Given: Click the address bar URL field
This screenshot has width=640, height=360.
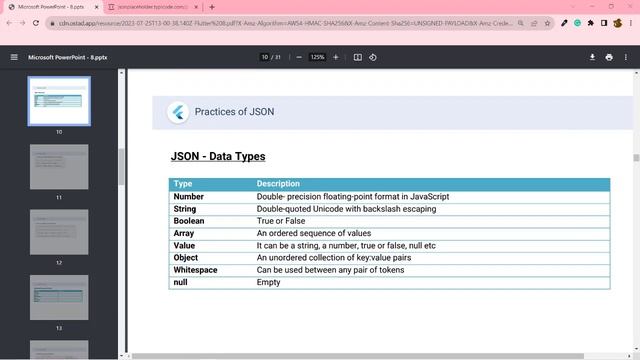Looking at the screenshot, I should (x=286, y=23).
